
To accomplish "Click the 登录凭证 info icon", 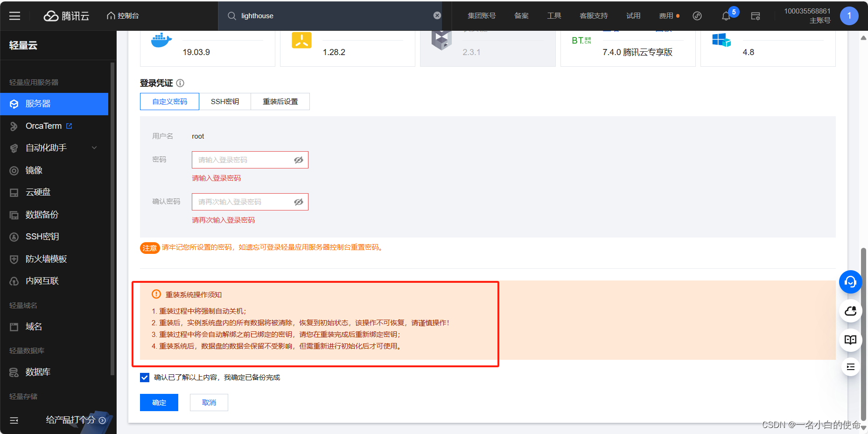I will tap(180, 83).
